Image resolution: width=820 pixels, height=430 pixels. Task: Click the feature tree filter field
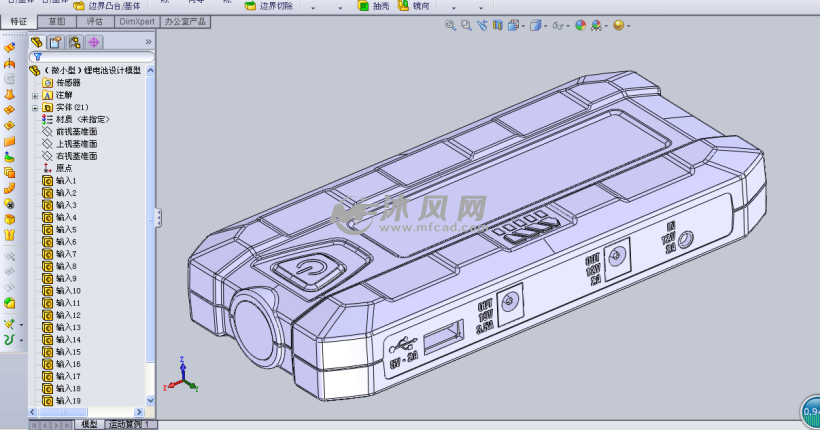tap(92, 56)
